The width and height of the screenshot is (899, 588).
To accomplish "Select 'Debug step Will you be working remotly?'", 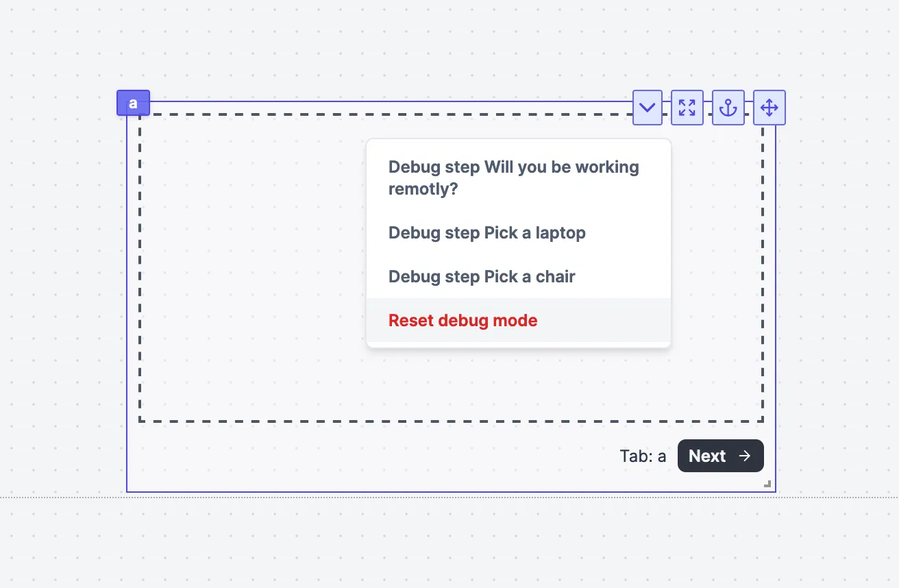I will (513, 177).
